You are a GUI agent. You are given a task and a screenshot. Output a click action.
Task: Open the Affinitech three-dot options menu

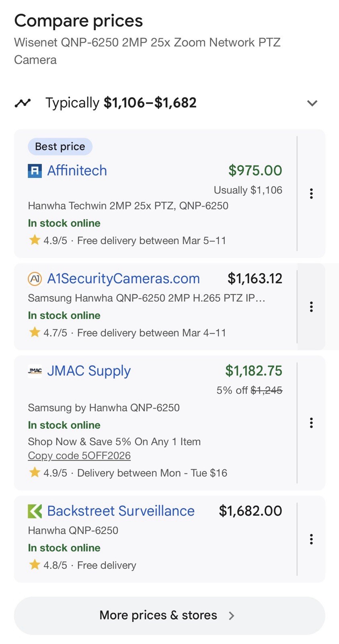pos(311,194)
